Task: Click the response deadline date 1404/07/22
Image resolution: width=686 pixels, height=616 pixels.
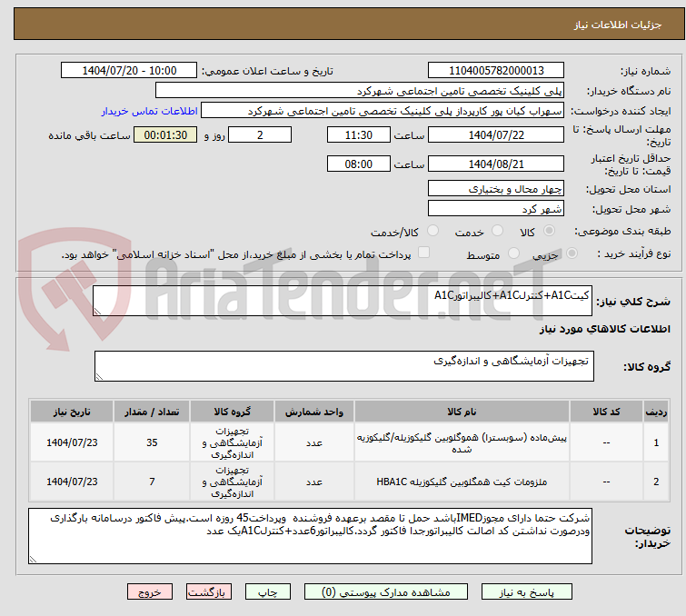Action: (496, 134)
